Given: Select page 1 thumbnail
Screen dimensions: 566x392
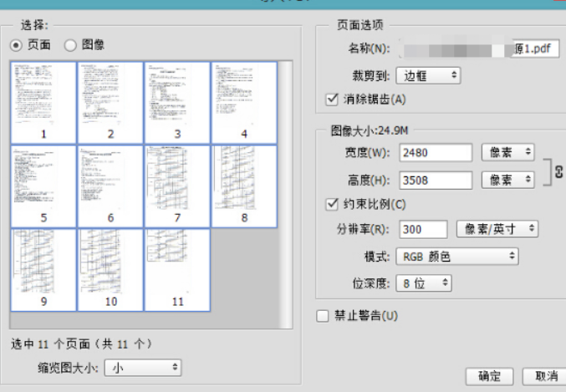Looking at the screenshot, I should (x=43, y=103).
